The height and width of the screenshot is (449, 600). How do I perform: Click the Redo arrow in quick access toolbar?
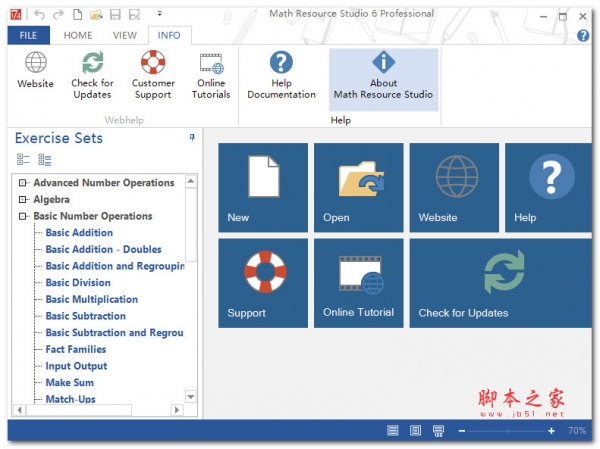(58, 15)
